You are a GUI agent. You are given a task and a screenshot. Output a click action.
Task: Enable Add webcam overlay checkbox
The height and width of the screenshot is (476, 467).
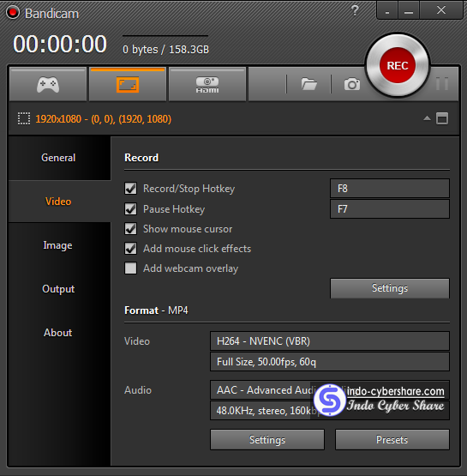point(131,268)
